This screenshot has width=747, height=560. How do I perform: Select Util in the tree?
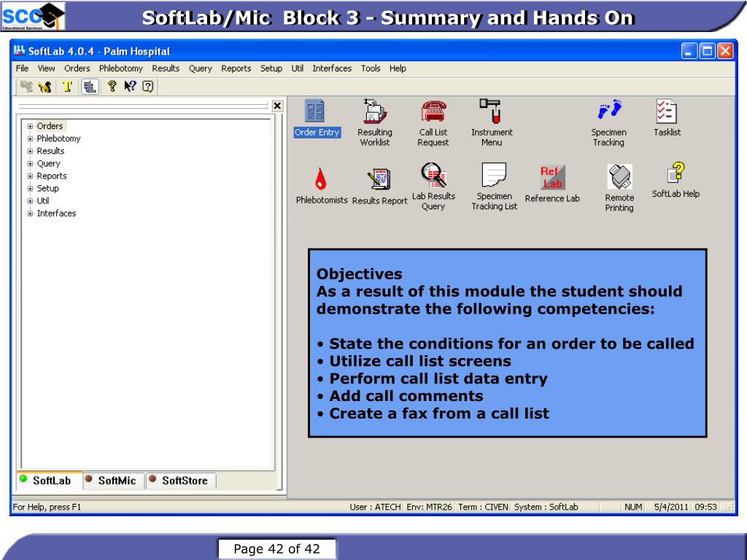(43, 201)
